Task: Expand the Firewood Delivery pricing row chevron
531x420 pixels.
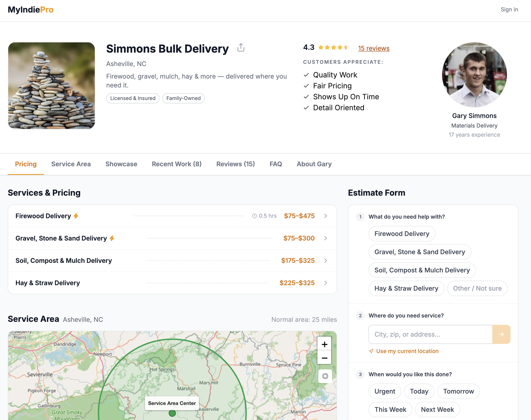Action: pyautogui.click(x=325, y=216)
